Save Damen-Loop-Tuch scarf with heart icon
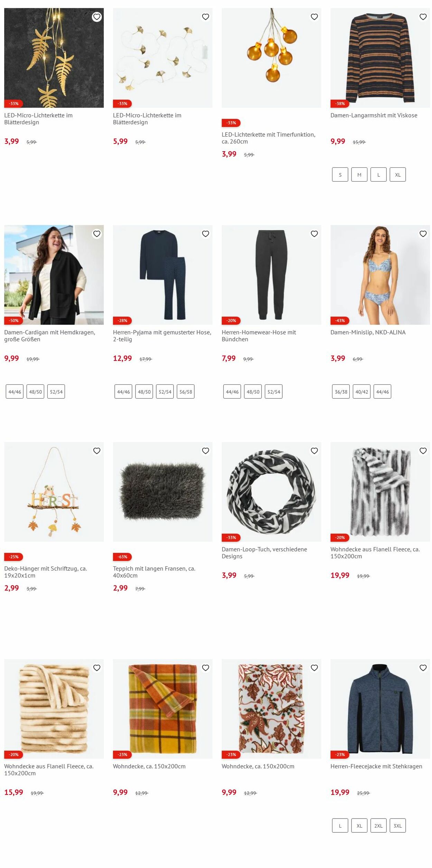 point(314,451)
